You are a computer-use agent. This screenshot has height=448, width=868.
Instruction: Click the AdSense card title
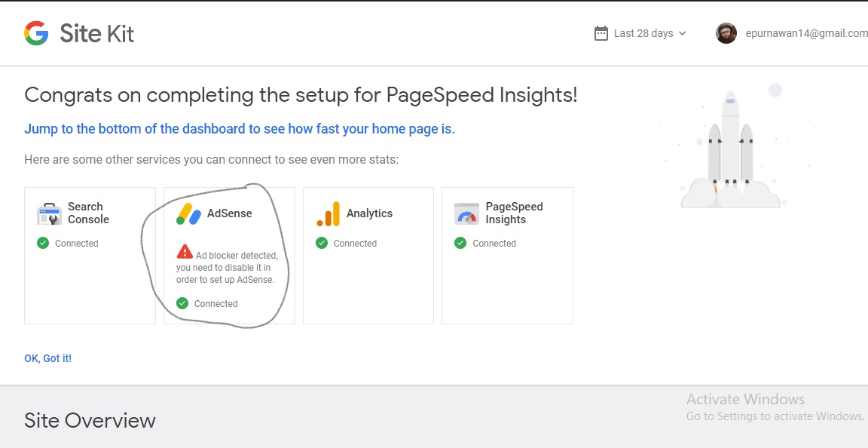(230, 213)
